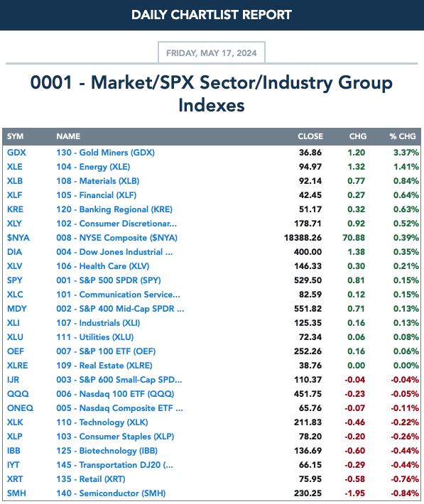The width and height of the screenshot is (424, 504).
Task: Click the XLE ticker symbol
Action: 15,167
